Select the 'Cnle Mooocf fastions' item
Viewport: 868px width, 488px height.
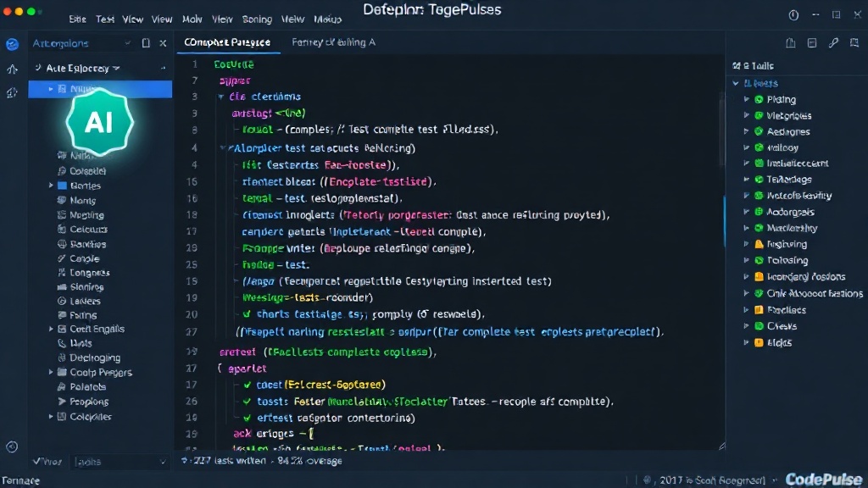(x=815, y=293)
